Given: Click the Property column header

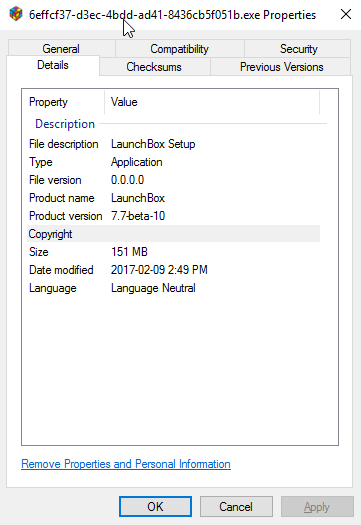Looking at the screenshot, I should click(63, 102).
